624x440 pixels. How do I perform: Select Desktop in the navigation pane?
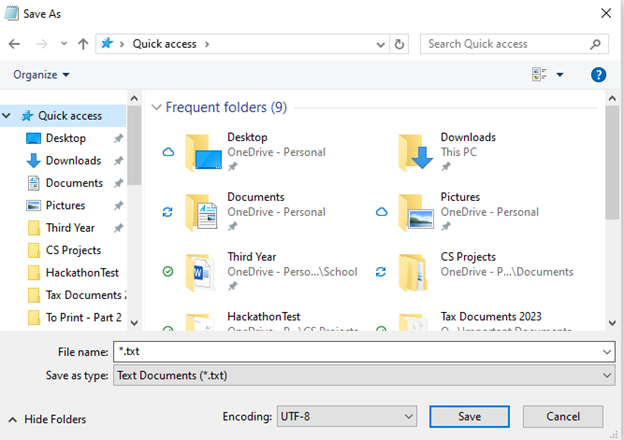tap(66, 138)
